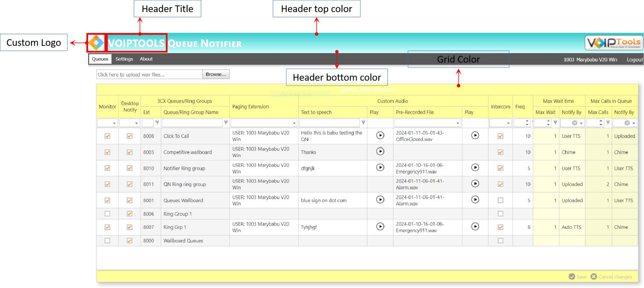
Task: Switch to the Settings tab
Action: pos(124,59)
